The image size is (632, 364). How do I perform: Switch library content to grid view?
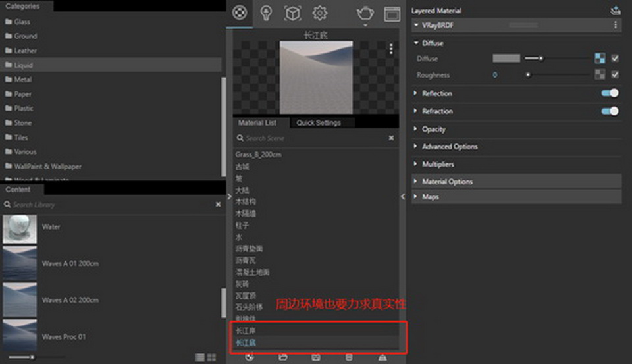tap(211, 357)
